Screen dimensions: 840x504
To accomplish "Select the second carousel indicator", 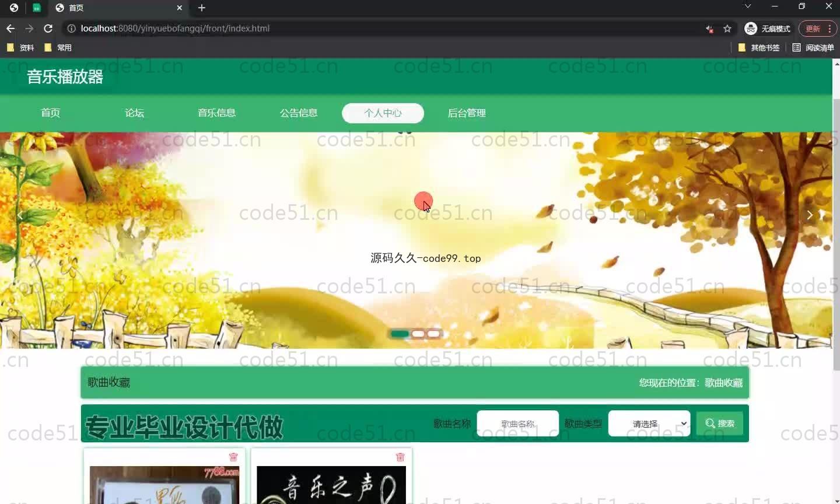I will click(418, 334).
